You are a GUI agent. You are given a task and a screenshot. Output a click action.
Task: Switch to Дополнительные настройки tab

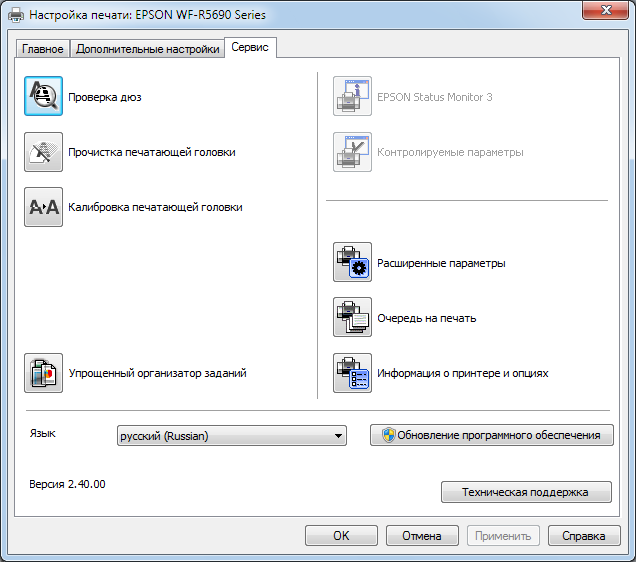[148, 49]
